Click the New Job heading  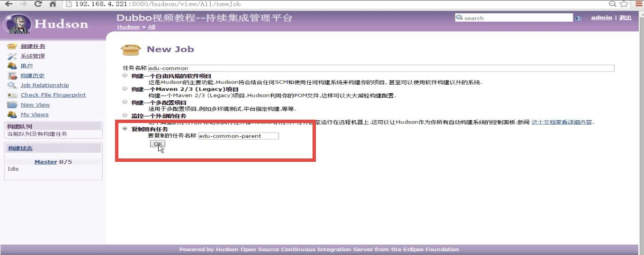pyautogui.click(x=170, y=49)
